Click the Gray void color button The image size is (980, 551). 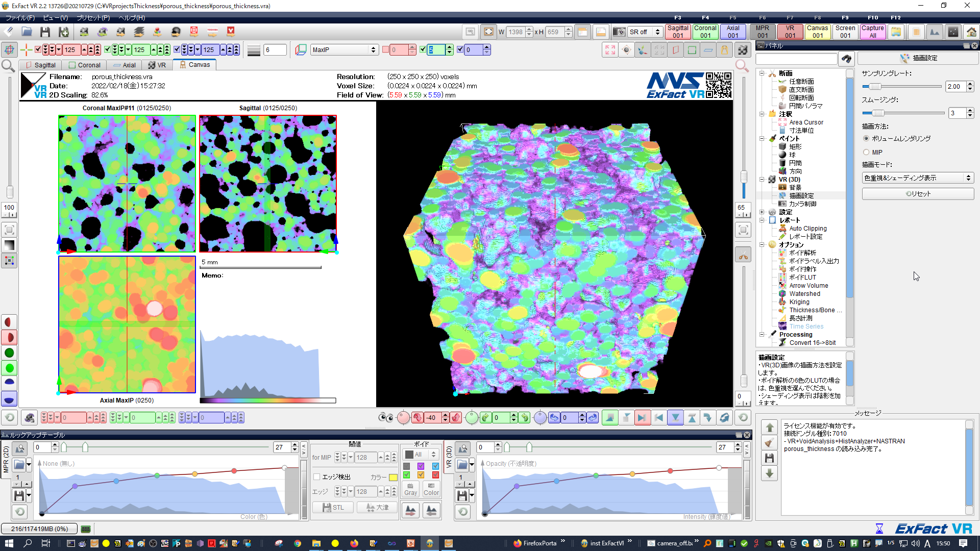pyautogui.click(x=410, y=489)
